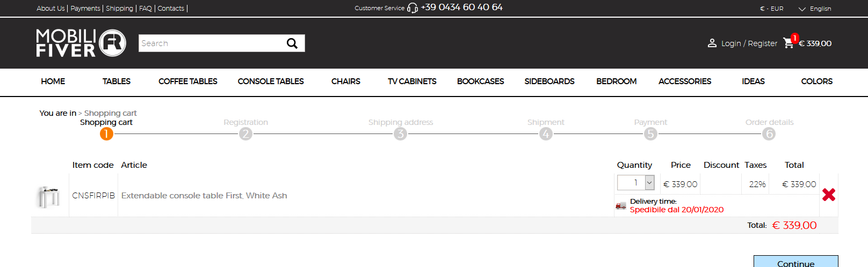Open the IDEAS menu
868x267 pixels.
point(753,81)
